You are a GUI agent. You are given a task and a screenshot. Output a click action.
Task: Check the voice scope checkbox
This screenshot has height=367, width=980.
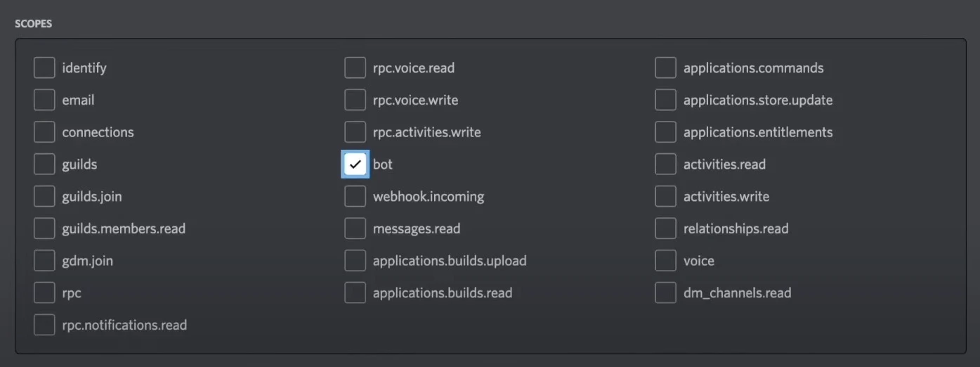click(665, 261)
